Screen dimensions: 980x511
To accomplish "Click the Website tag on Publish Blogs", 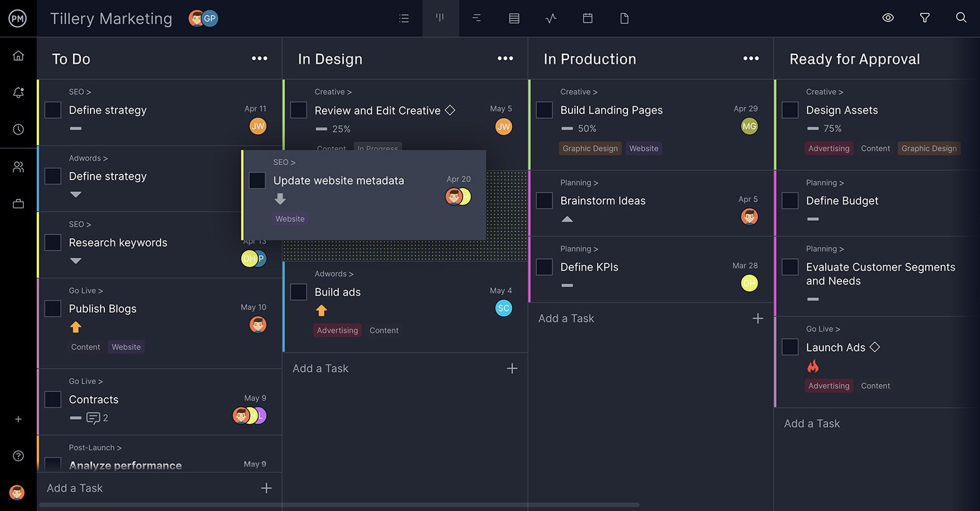I will 126,347.
